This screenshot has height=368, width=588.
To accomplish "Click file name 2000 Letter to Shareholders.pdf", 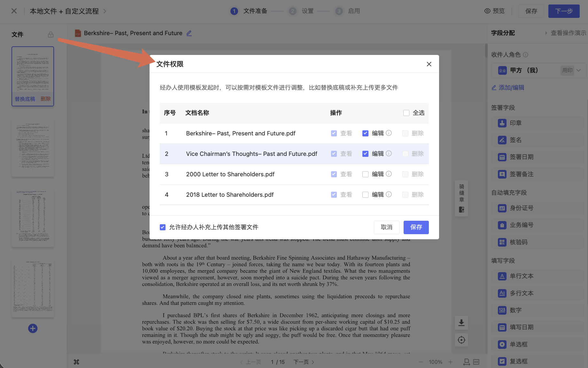I will click(230, 174).
